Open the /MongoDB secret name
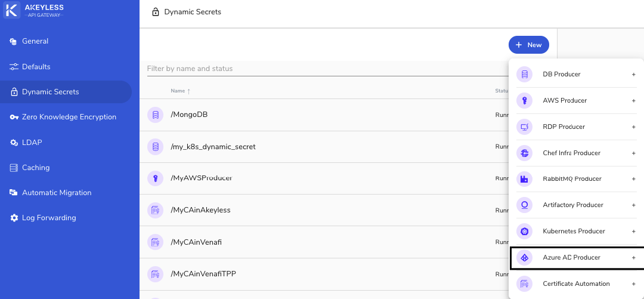This screenshot has height=299, width=644. [x=189, y=115]
